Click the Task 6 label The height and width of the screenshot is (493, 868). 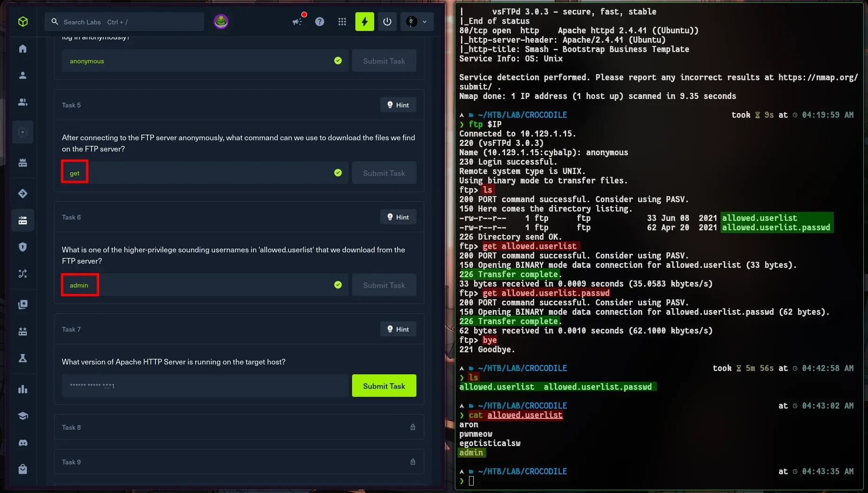[x=71, y=217]
